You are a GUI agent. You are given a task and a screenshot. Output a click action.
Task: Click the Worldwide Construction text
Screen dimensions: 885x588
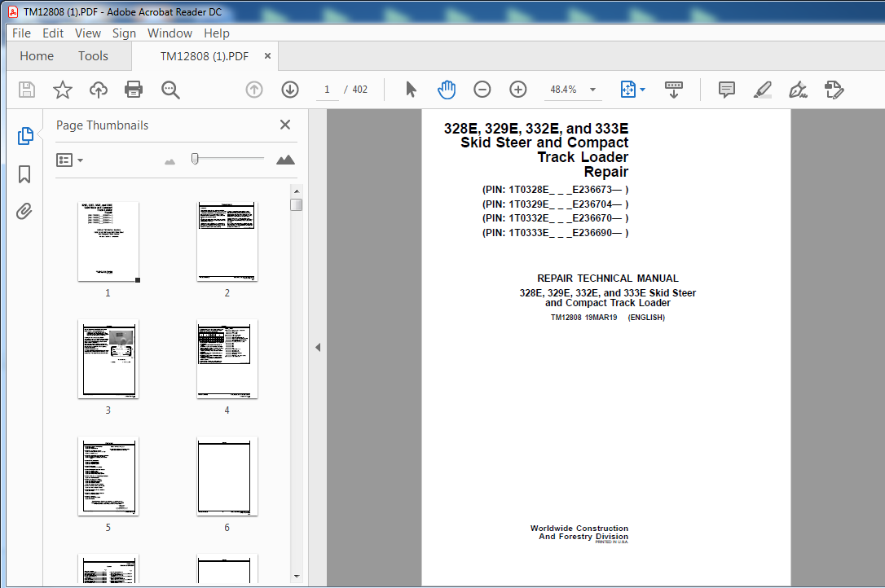(579, 529)
